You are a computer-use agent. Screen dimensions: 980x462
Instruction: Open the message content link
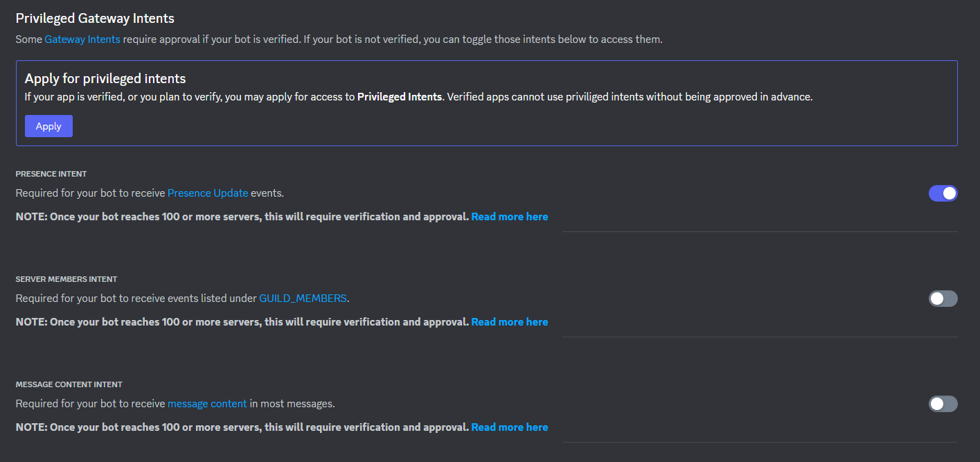[207, 403]
